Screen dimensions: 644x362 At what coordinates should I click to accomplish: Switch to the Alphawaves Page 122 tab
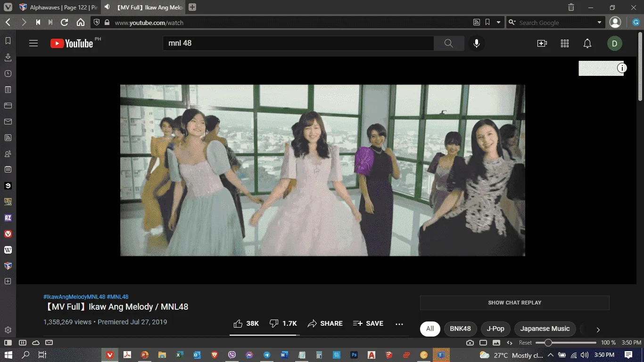click(58, 7)
